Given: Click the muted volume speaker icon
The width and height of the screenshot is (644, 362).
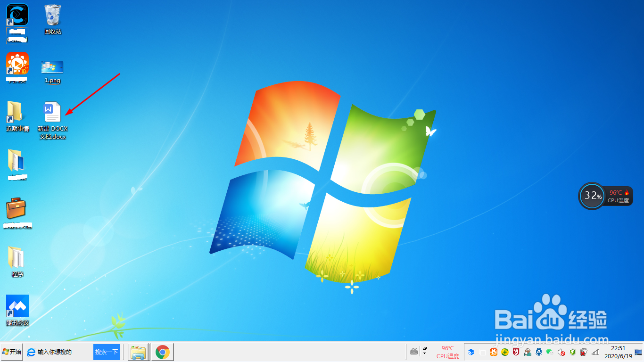Looking at the screenshot, I should pos(561,352).
